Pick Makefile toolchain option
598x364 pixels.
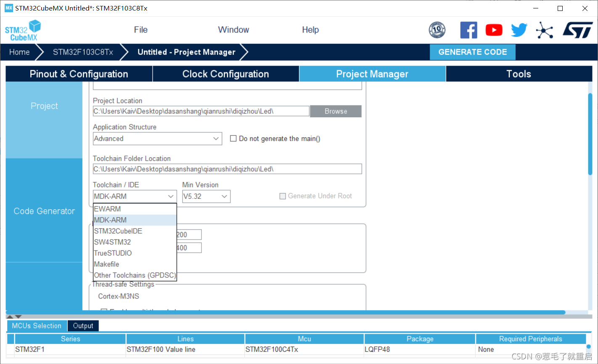point(135,264)
